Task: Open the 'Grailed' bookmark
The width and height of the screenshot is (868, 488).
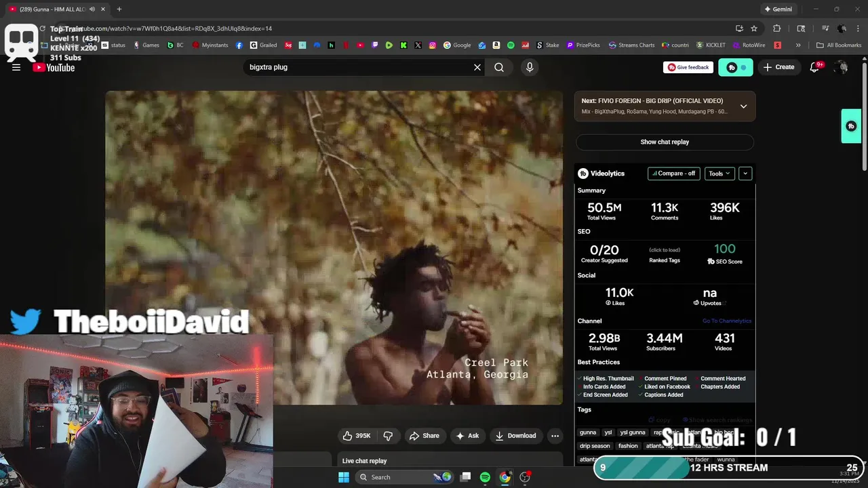Action: click(x=263, y=45)
